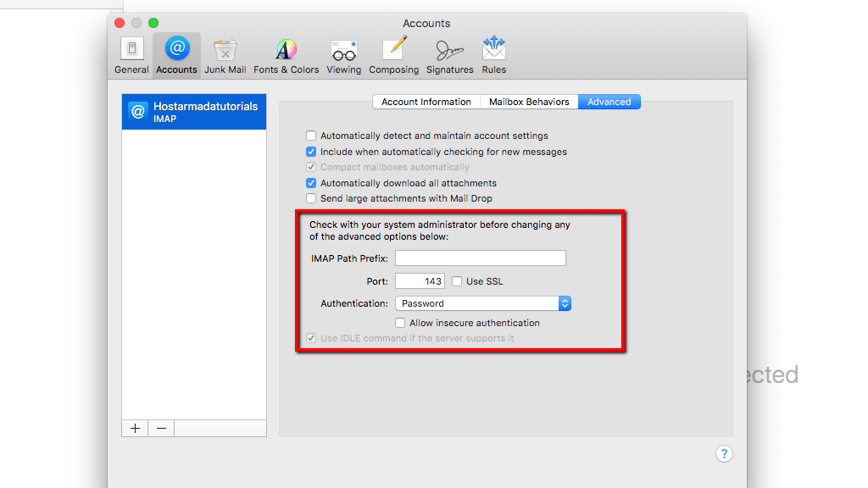The height and width of the screenshot is (488, 868).
Task: Toggle automatically download all attachments
Action: (x=311, y=183)
